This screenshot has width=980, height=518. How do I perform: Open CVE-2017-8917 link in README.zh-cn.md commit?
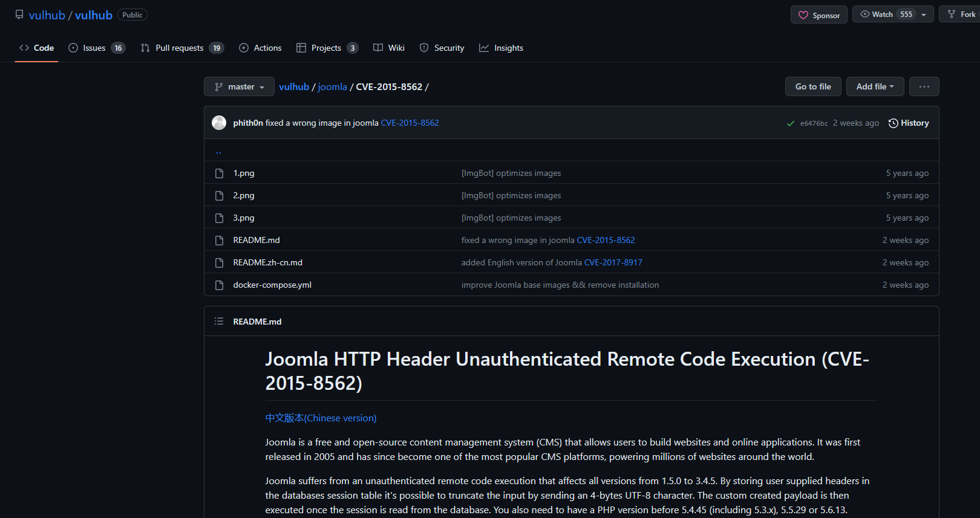[613, 262]
